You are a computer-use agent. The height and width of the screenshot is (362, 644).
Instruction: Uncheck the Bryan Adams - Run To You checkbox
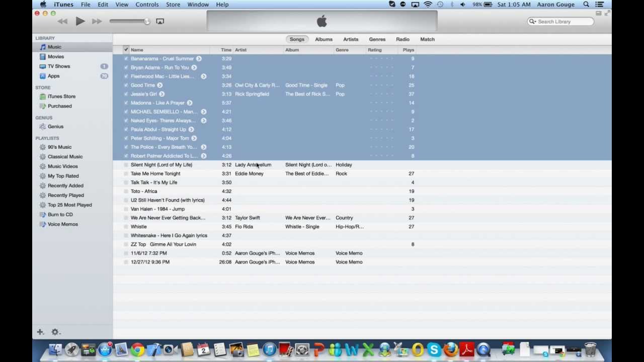(126, 67)
